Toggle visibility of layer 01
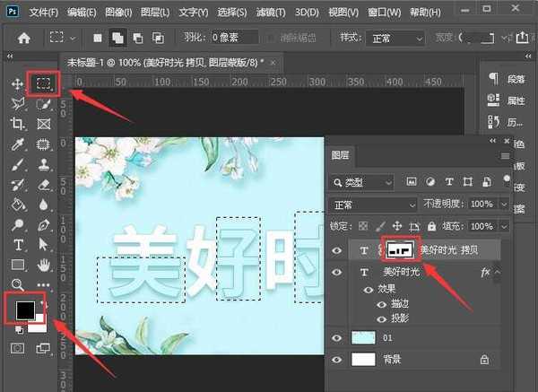Image resolution: width=538 pixels, height=392 pixels. 337,337
